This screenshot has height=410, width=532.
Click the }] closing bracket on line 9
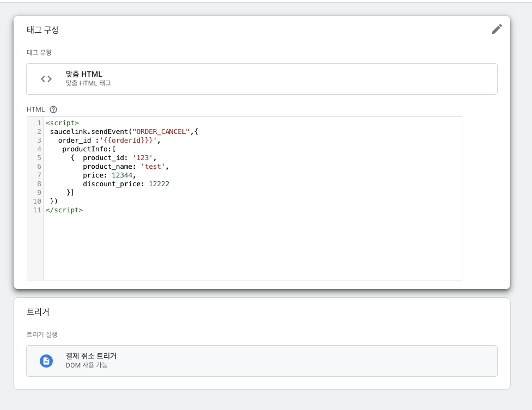pos(70,192)
